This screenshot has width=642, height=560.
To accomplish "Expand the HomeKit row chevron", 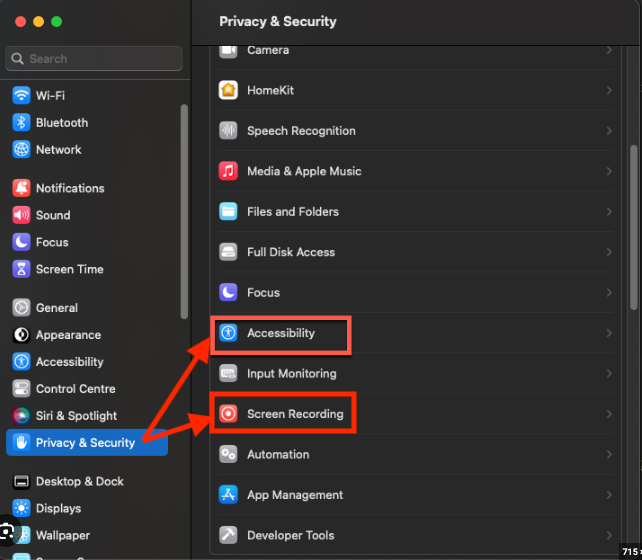I will point(609,90).
